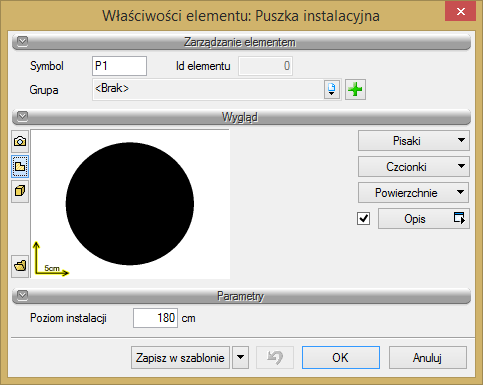Image resolution: width=483 pixels, height=385 pixels.
Task: Click the Grupa label
Action: [44, 90]
